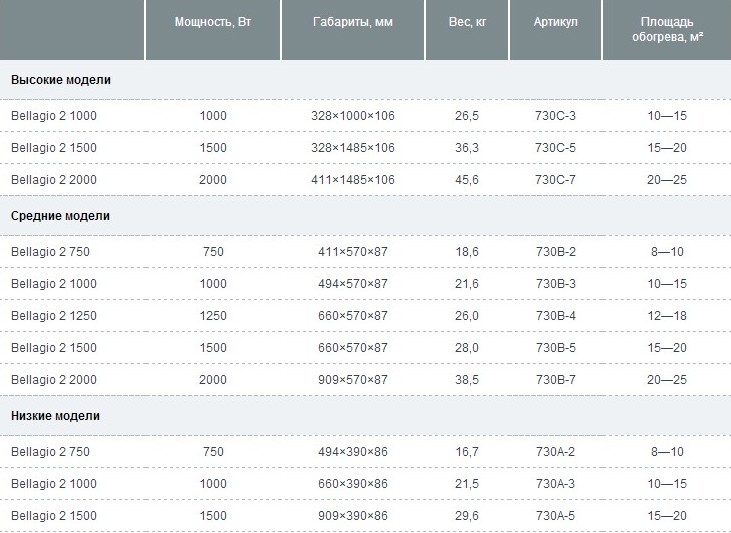Click the 'Габариты, мм' column header
The width and height of the screenshot is (731, 533).
tap(353, 22)
